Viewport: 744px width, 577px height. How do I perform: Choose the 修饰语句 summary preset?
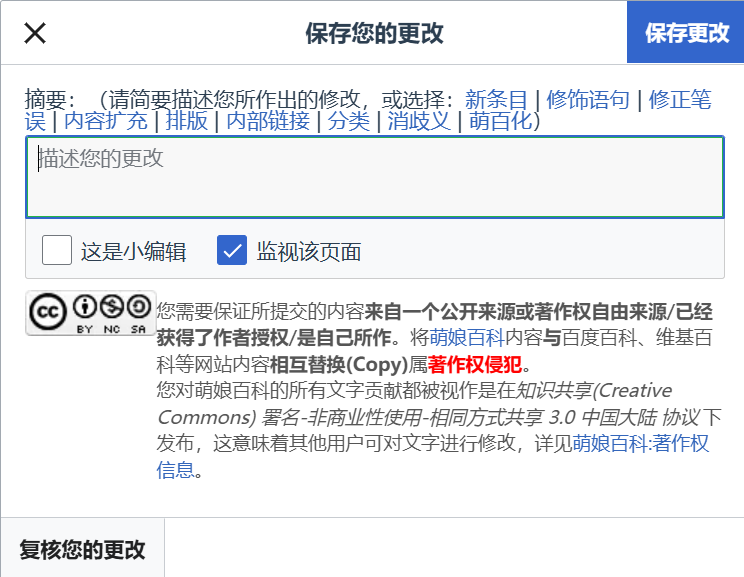tap(589, 100)
